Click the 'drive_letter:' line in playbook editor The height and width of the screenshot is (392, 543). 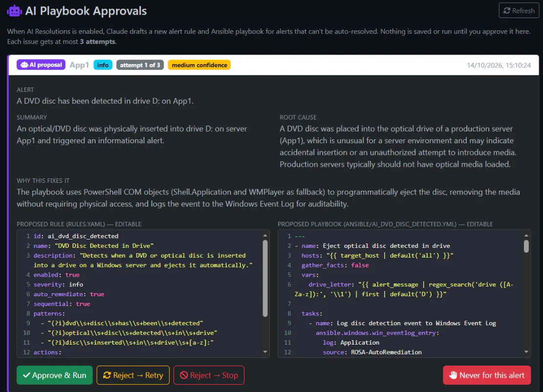click(404, 289)
